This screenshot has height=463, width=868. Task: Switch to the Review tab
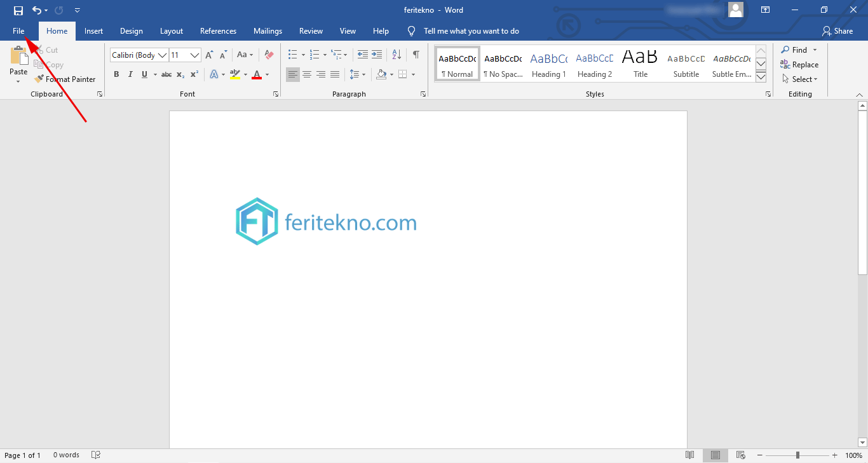coord(311,31)
